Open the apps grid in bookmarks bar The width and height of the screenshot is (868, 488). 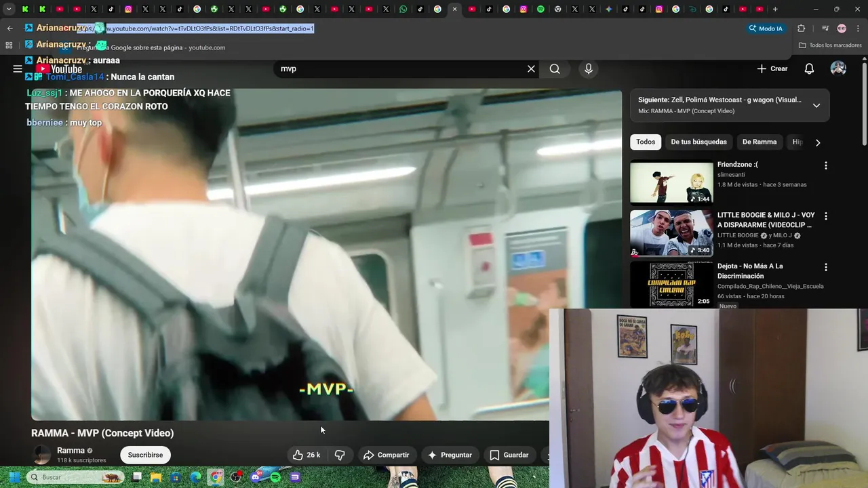pos(9,45)
